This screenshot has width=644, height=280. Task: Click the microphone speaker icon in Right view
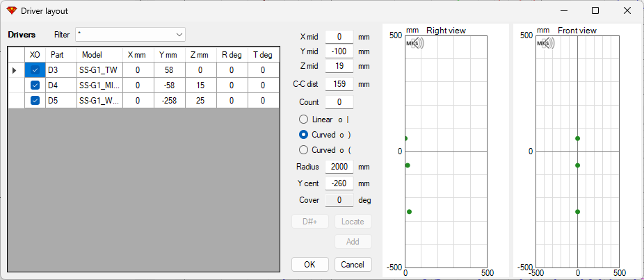pos(415,43)
